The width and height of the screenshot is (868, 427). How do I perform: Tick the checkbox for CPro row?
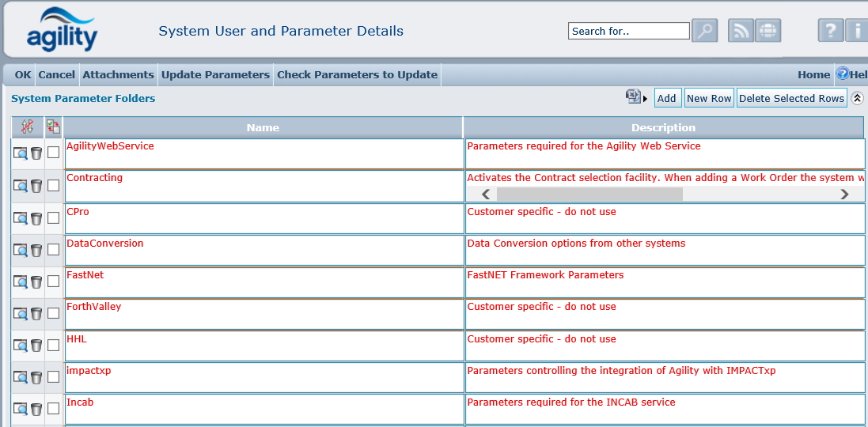point(53,217)
